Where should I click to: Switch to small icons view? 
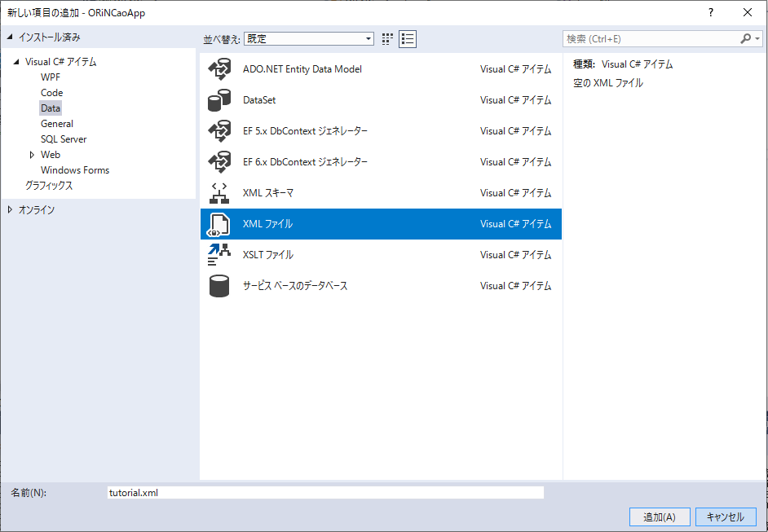click(387, 39)
